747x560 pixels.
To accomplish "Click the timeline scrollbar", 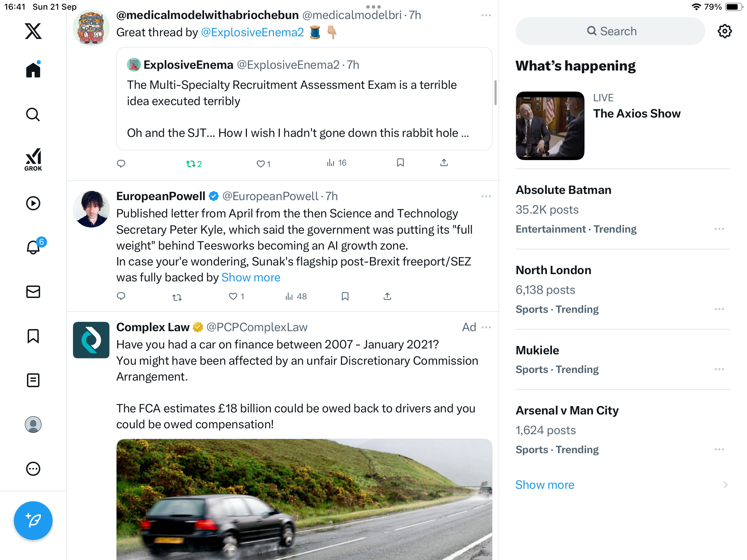I will (496, 93).
